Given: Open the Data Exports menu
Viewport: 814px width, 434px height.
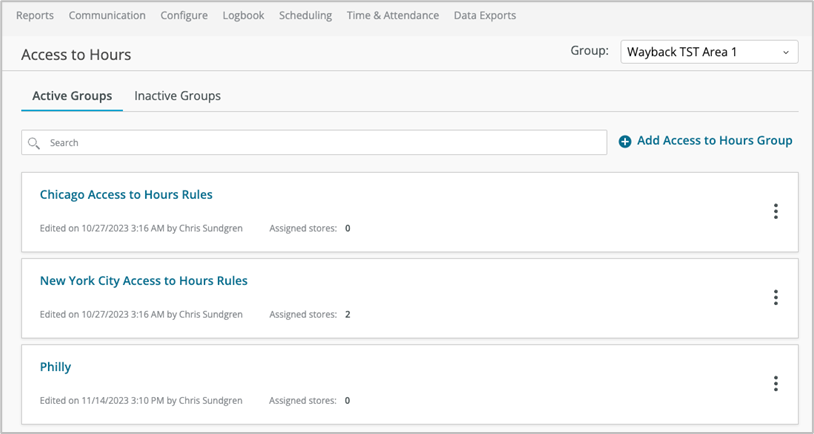Looking at the screenshot, I should [485, 15].
